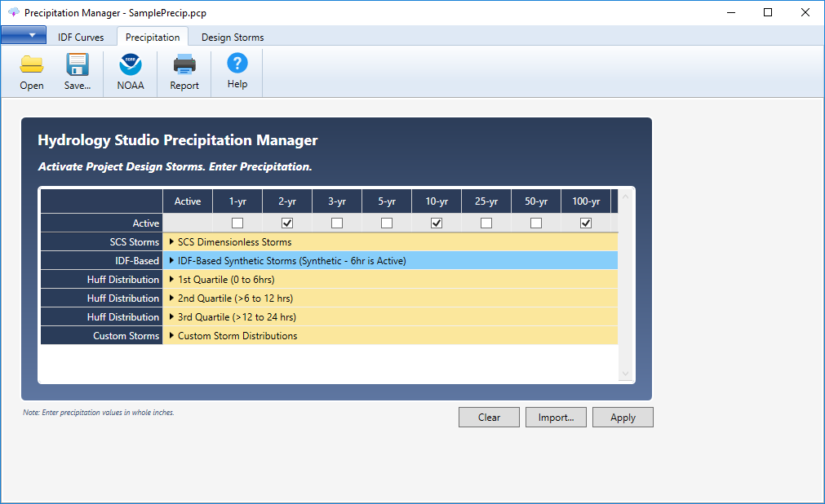The height and width of the screenshot is (504, 825).
Task: Close the Precipitation Manager window
Action: (805, 12)
